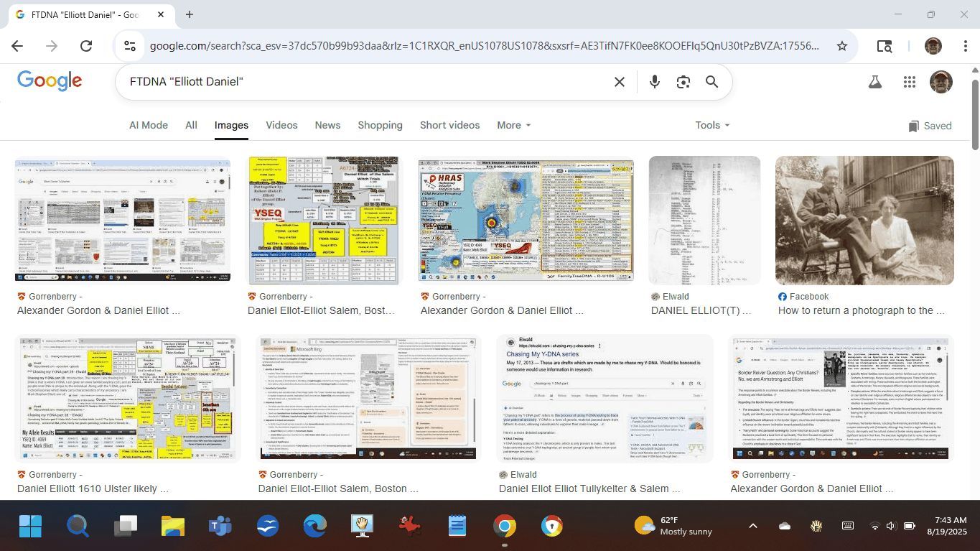
Task: Reload the current page
Action: click(x=86, y=46)
